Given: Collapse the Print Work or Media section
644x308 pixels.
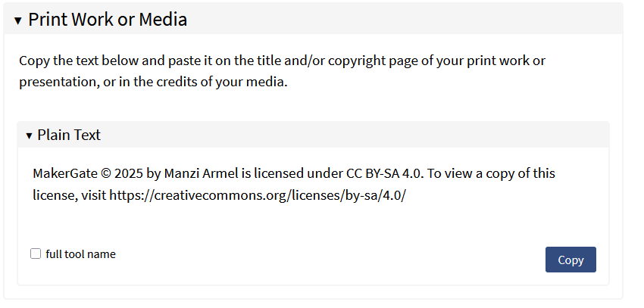Looking at the screenshot, I should (313, 19).
